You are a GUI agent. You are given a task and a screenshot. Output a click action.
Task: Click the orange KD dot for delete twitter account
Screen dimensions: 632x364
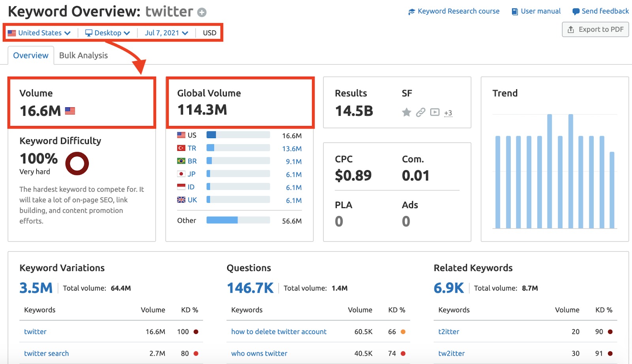pos(403,332)
